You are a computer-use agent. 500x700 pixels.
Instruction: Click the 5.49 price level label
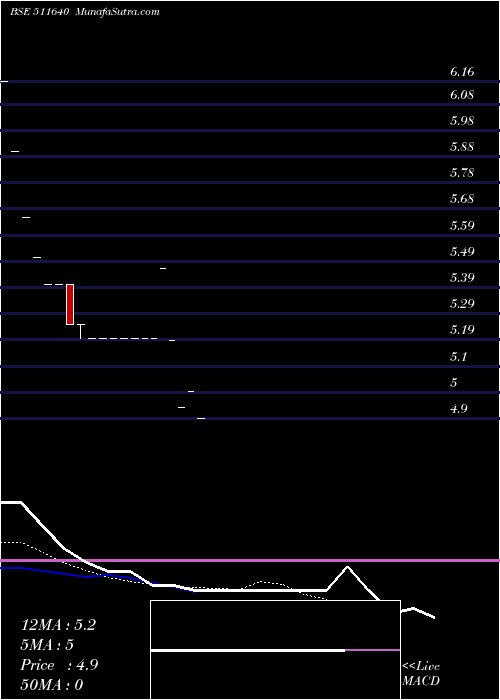tap(462, 252)
